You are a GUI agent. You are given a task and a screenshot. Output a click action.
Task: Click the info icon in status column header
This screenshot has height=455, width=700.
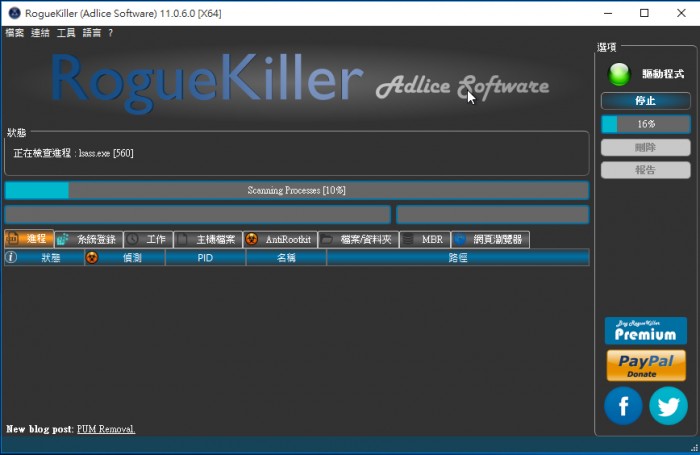coord(11,257)
